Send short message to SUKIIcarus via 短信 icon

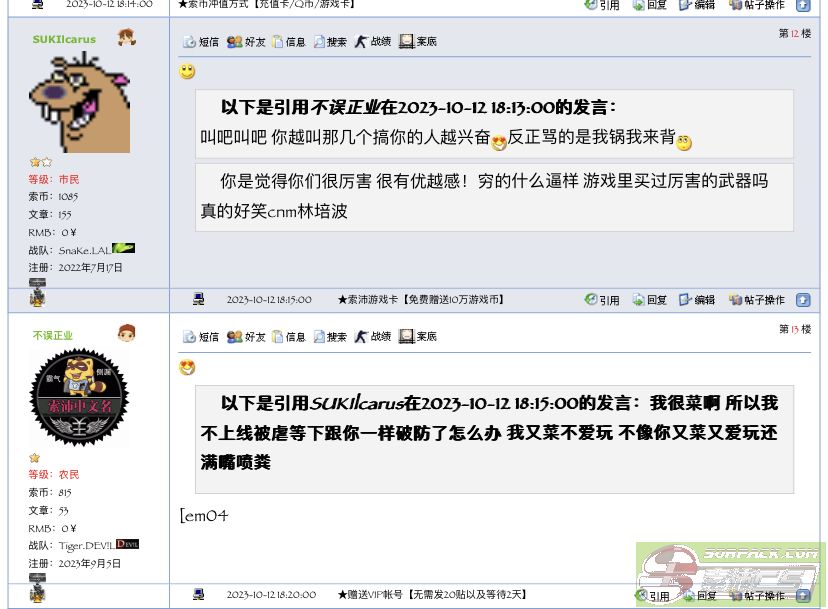201,42
